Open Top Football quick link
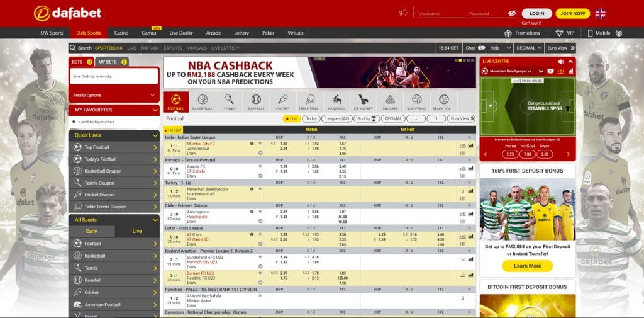Viewport: 644px width, 318px height. click(114, 147)
